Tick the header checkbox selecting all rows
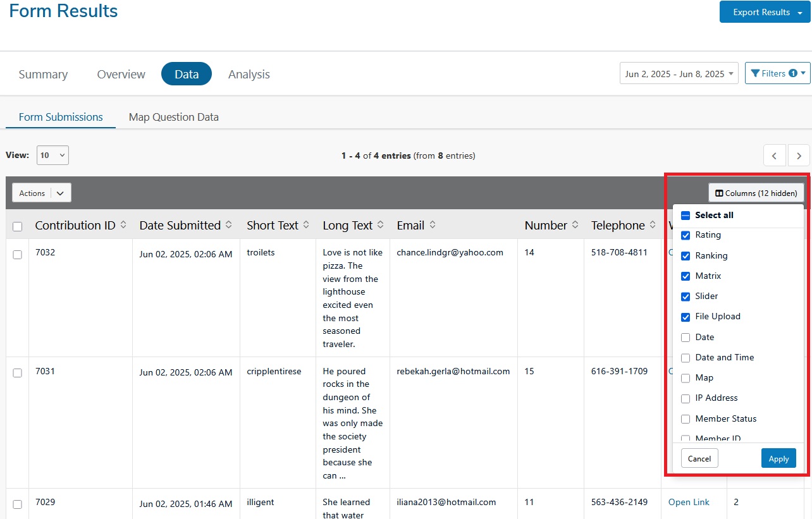 point(18,226)
